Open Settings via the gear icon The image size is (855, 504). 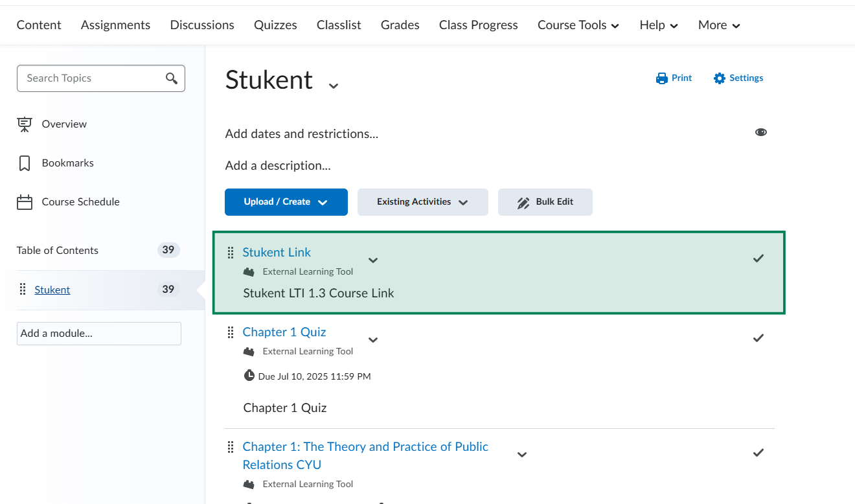pyautogui.click(x=719, y=78)
